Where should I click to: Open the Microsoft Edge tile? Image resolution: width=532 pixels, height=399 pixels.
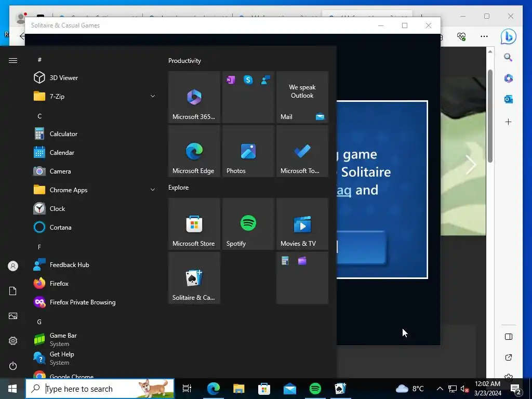click(194, 151)
